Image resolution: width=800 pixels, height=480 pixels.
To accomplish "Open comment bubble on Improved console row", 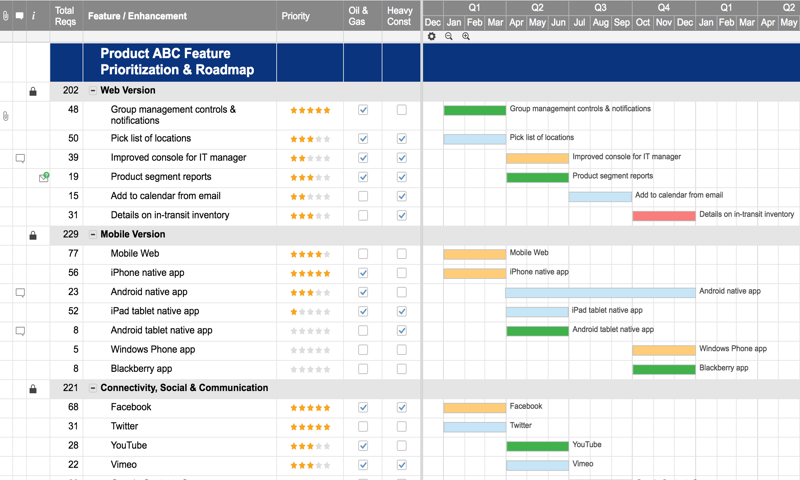I will click(x=20, y=158).
